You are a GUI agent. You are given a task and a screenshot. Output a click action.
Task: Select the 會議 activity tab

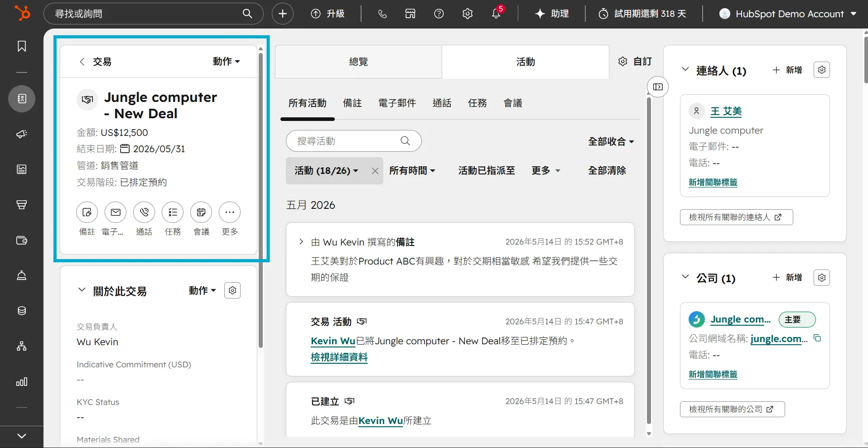(513, 103)
